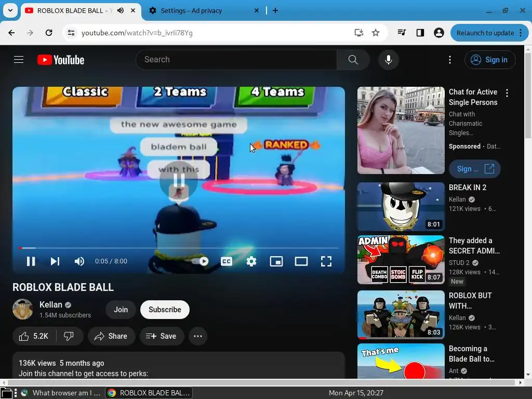Open Chrome profile icon
Image resolution: width=532 pixels, height=399 pixels.
click(438, 33)
